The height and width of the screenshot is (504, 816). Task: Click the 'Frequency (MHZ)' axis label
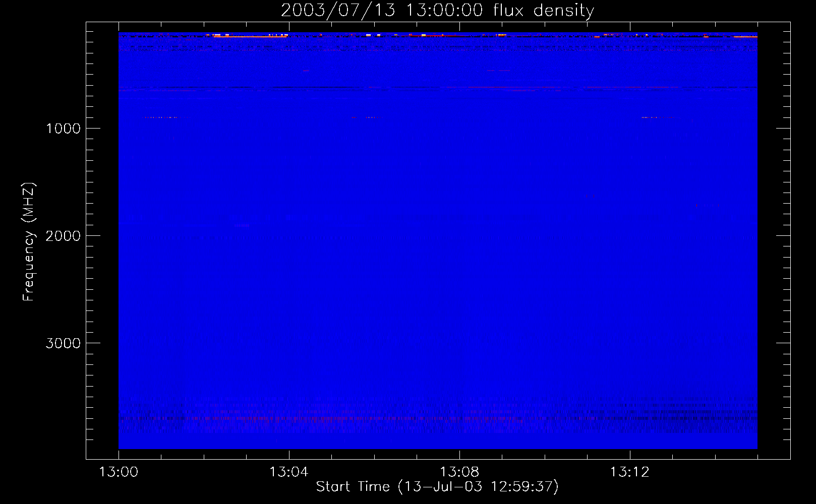[29, 242]
